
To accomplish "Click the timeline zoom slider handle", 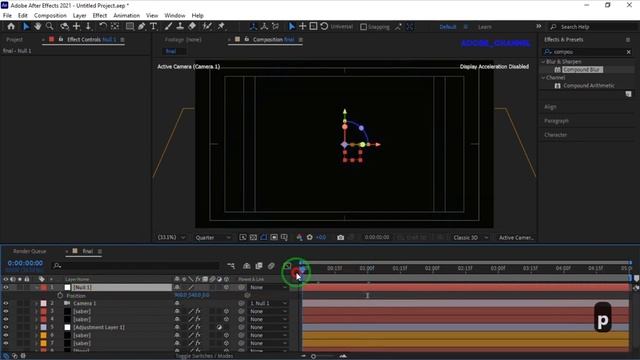I will point(313,356).
